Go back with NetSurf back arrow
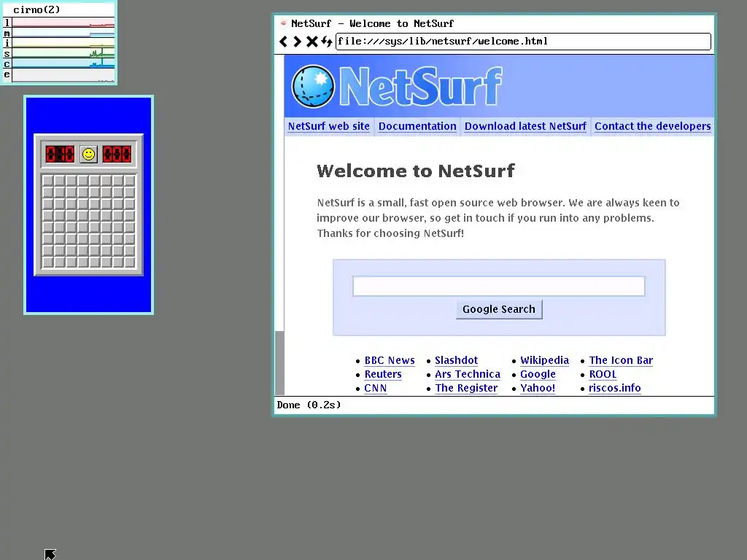Screen dimensions: 747x560 [284, 42]
